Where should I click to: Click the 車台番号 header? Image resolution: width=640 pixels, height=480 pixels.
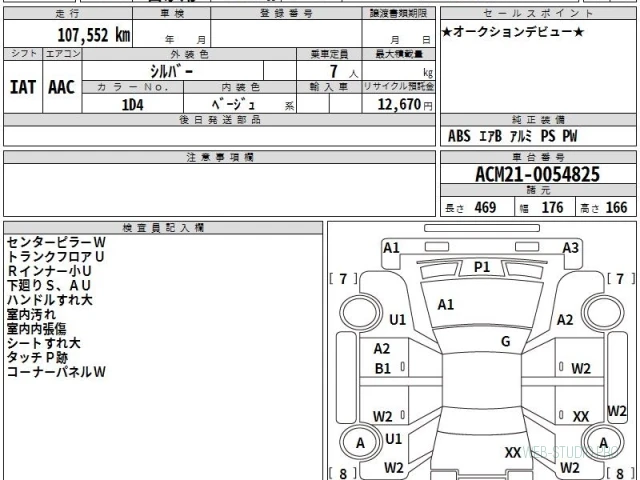538,157
